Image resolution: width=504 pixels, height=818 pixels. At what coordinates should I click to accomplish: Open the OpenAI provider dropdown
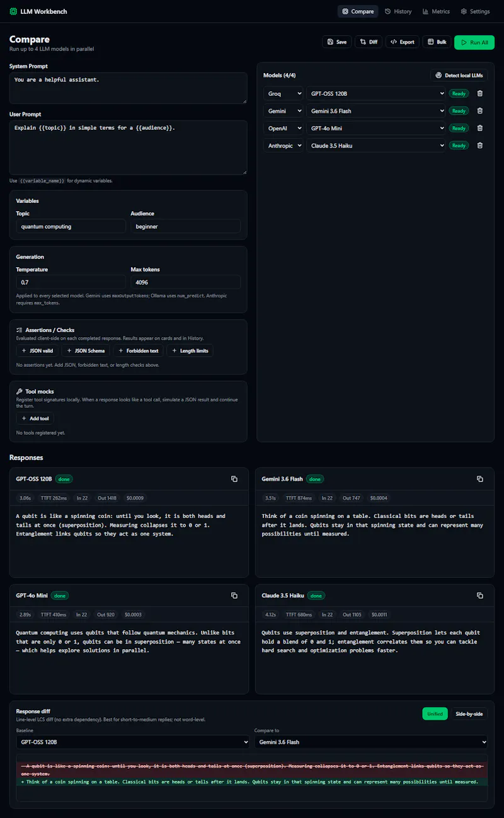tap(283, 128)
